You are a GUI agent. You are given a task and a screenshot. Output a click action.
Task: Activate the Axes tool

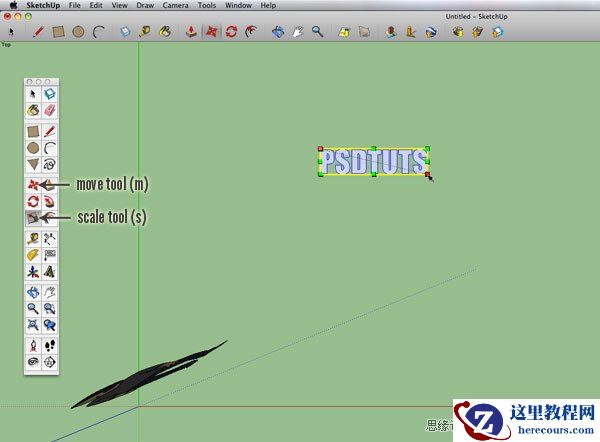pos(33,272)
